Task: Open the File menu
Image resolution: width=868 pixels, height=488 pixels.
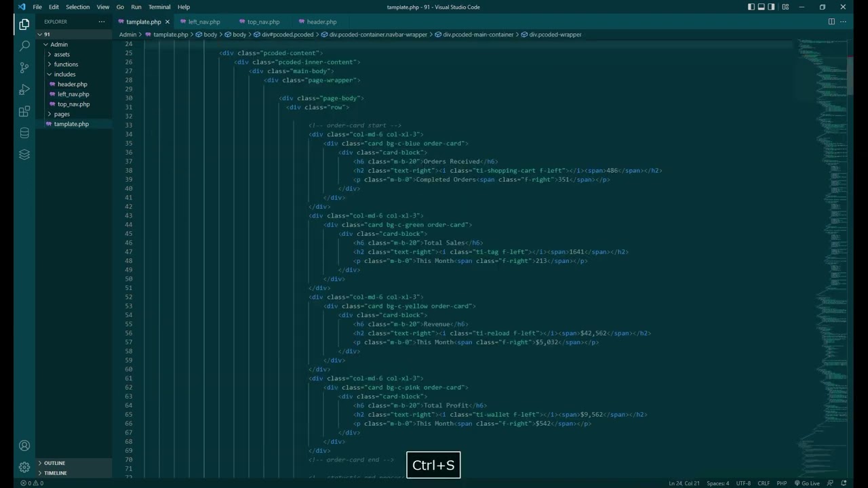Action: tap(37, 7)
